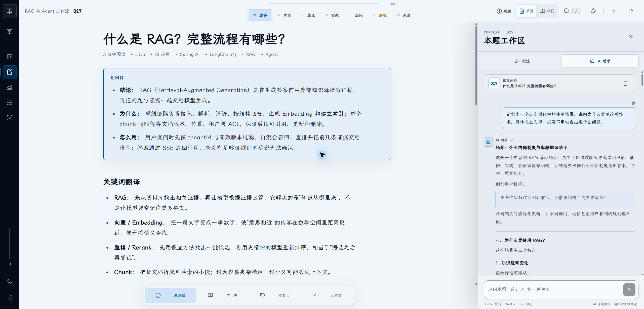Image resolution: width=644 pixels, height=309 pixels.
Task: Click the chat panel scrollbar thumb
Action: [642, 80]
